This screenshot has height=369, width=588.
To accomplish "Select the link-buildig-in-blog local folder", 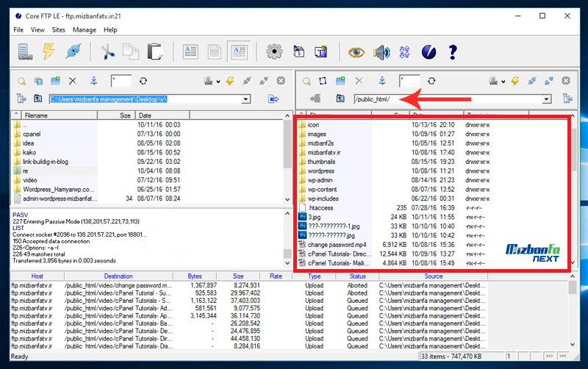I will (46, 162).
